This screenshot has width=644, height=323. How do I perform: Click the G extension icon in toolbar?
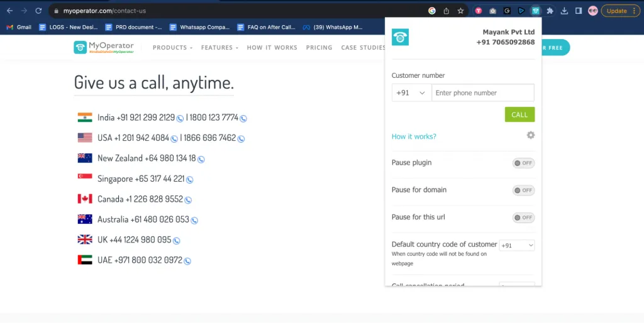507,11
